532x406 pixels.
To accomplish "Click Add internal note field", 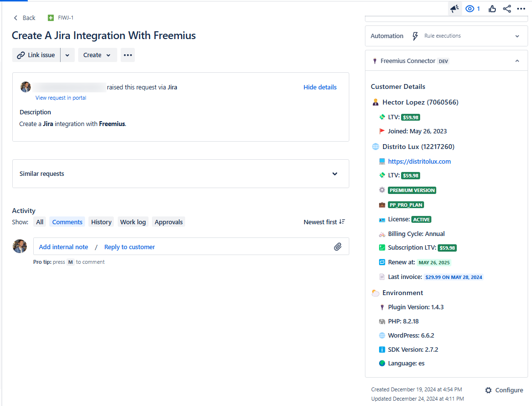I will 64,247.
